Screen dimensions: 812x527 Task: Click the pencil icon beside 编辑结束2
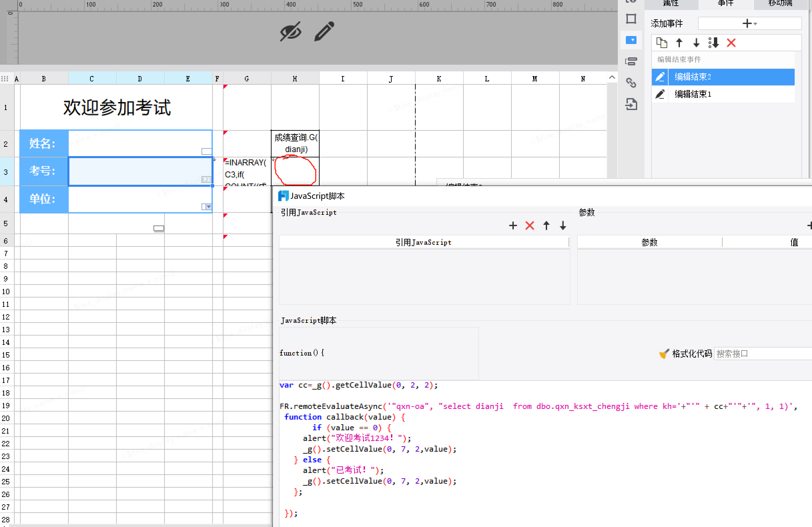(x=660, y=77)
